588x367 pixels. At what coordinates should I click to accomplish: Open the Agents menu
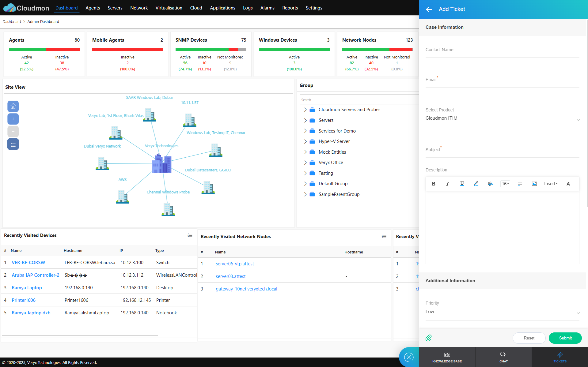pyautogui.click(x=93, y=8)
